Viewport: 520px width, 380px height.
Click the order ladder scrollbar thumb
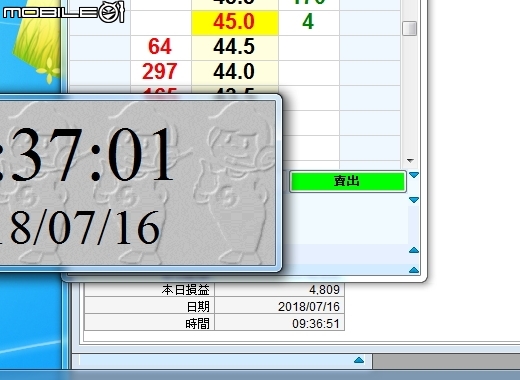click(409, 28)
